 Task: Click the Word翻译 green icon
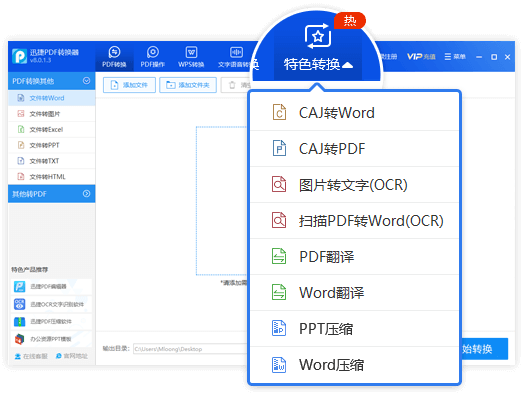point(279,292)
